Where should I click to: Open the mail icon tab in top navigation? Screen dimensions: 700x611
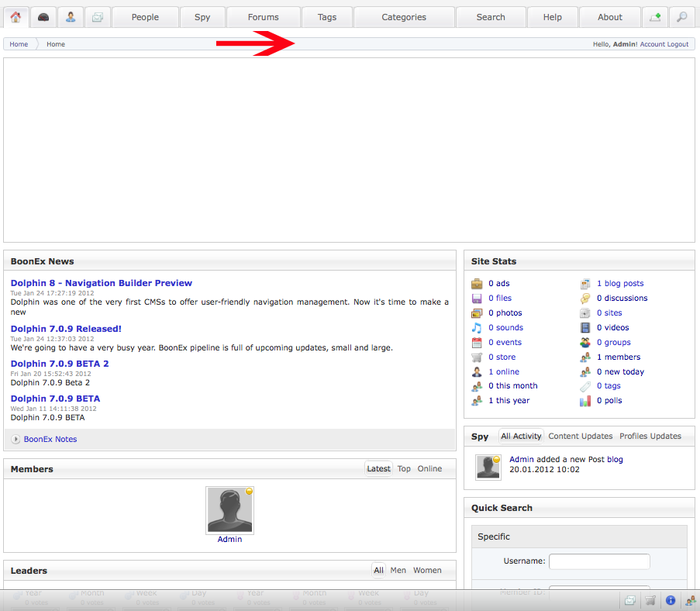coord(98,17)
